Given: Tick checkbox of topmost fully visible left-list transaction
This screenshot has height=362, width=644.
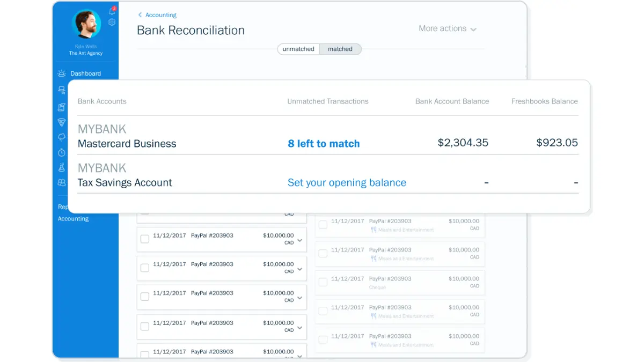Looking at the screenshot, I should point(145,239).
